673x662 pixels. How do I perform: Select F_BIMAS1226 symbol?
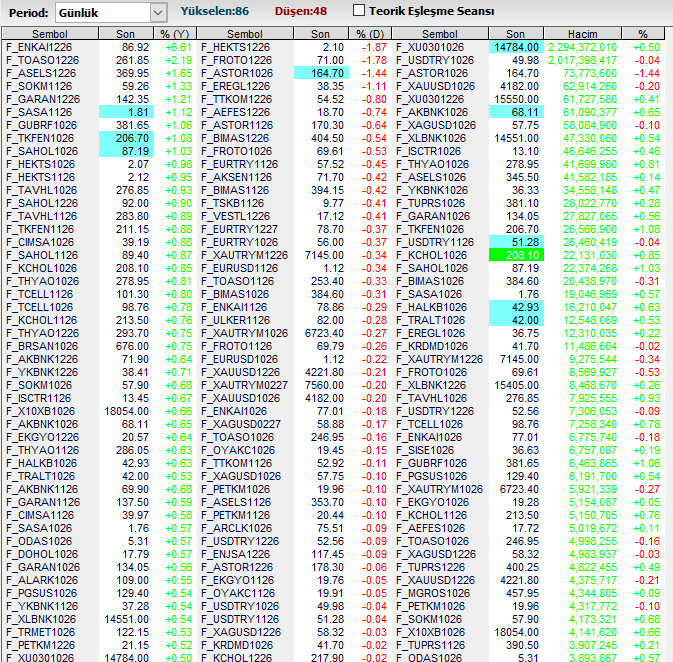pyautogui.click(x=235, y=138)
